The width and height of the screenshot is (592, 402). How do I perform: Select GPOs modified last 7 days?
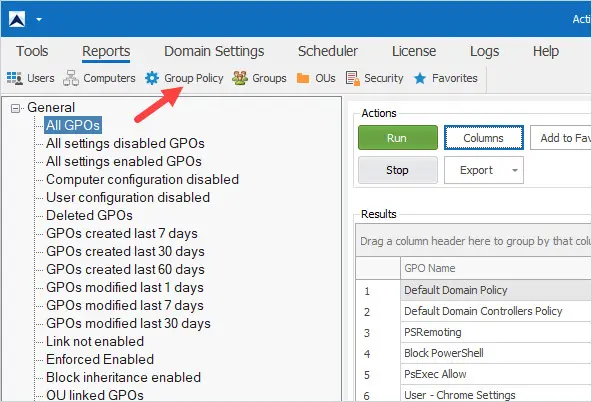[x=125, y=305]
